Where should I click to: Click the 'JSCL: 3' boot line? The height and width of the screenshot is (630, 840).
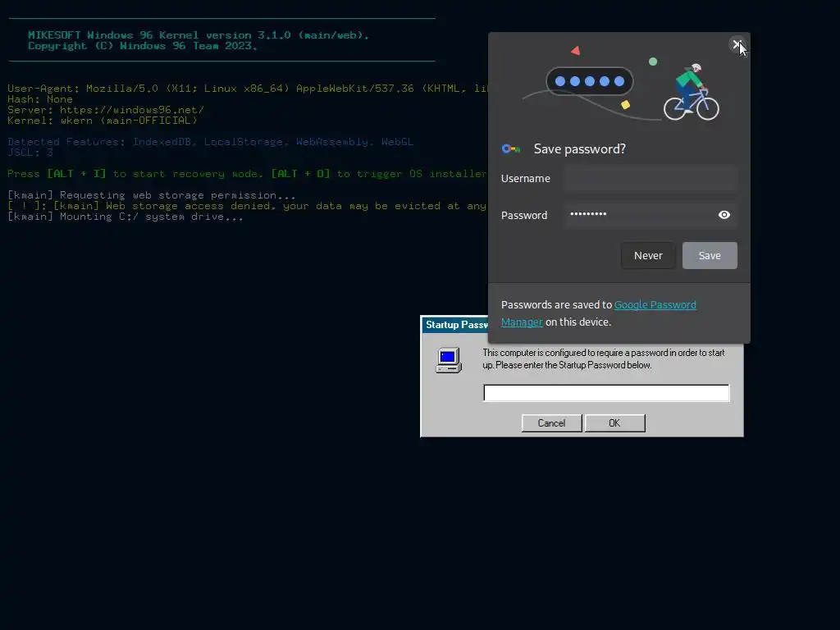(30, 153)
